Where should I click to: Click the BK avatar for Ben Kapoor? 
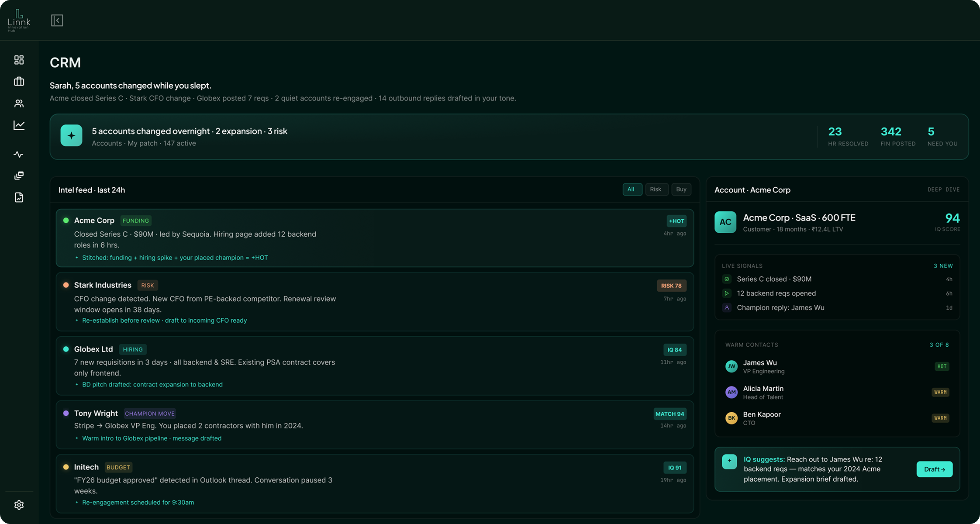[x=732, y=418]
